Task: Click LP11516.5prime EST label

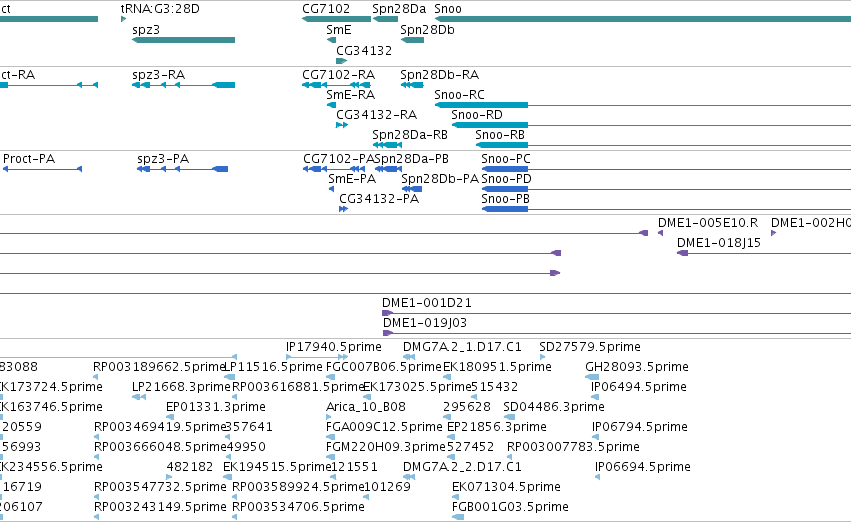Action: click(x=274, y=367)
